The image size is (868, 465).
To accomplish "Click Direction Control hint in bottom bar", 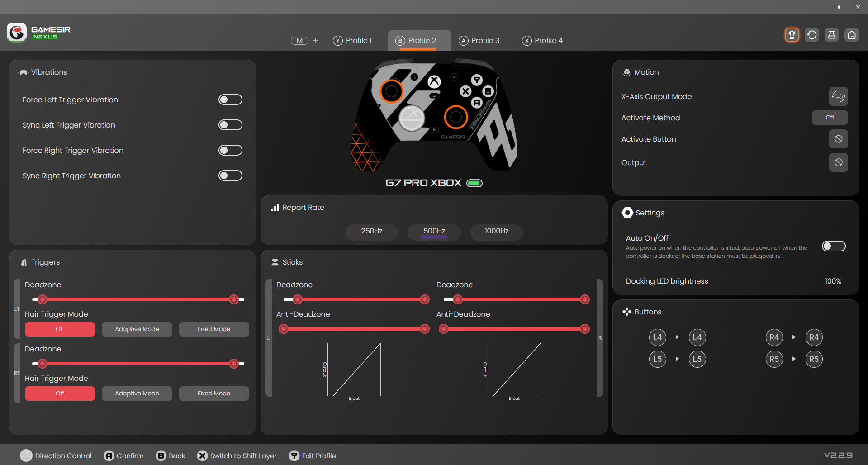I will 56,456.
